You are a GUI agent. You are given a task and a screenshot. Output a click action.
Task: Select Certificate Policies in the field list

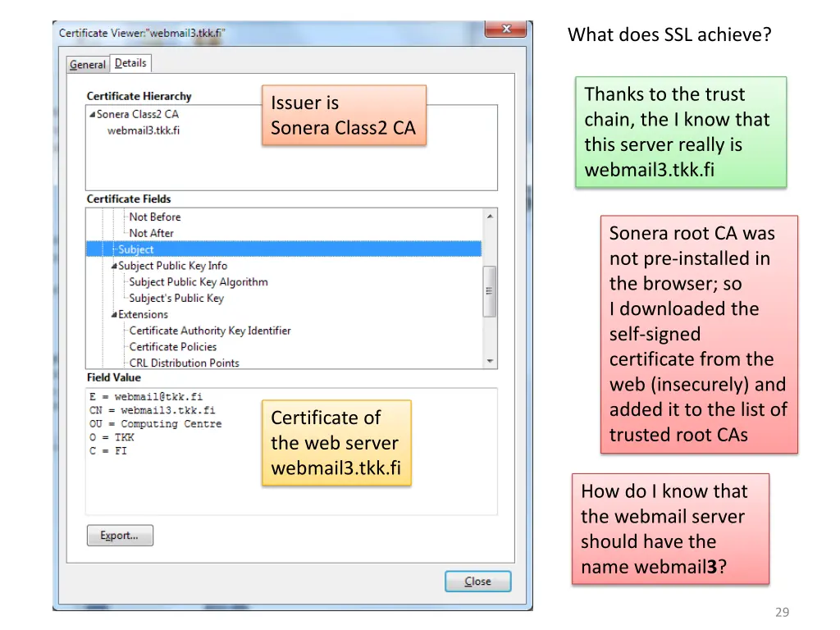172,346
